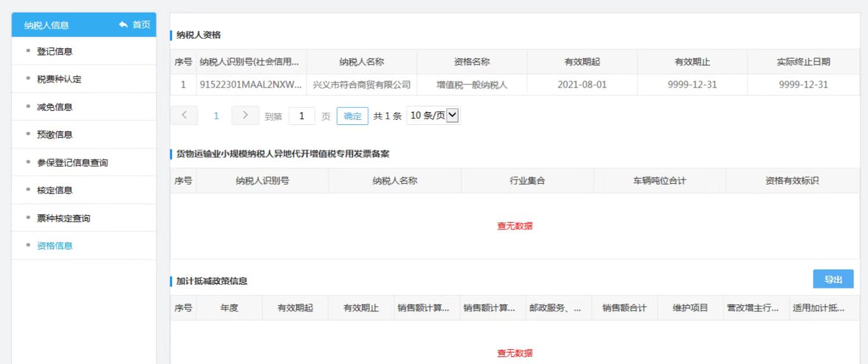Open 登记信息 in the sidebar
Viewport: 868px width, 364px height.
pos(54,51)
